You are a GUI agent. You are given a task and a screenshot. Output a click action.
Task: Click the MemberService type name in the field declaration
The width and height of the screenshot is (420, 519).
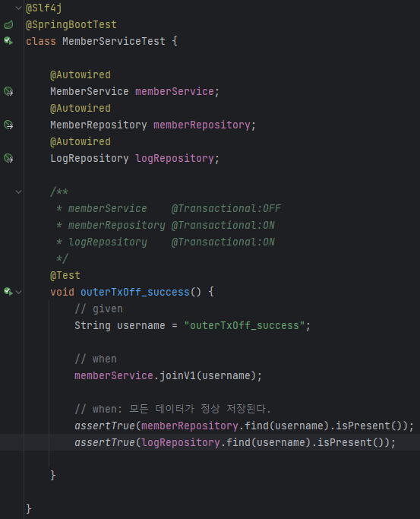90,91
